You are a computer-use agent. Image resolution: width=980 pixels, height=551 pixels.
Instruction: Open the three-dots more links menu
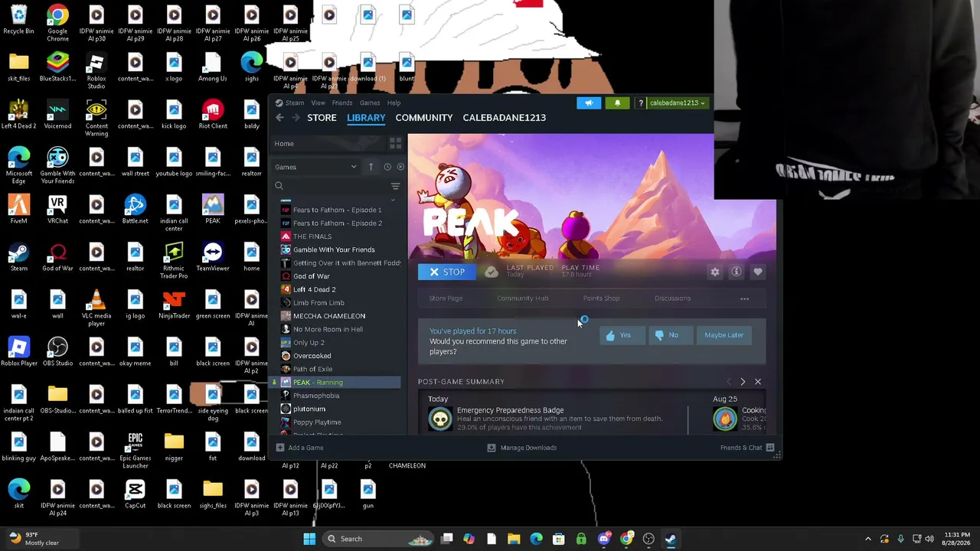tap(744, 298)
